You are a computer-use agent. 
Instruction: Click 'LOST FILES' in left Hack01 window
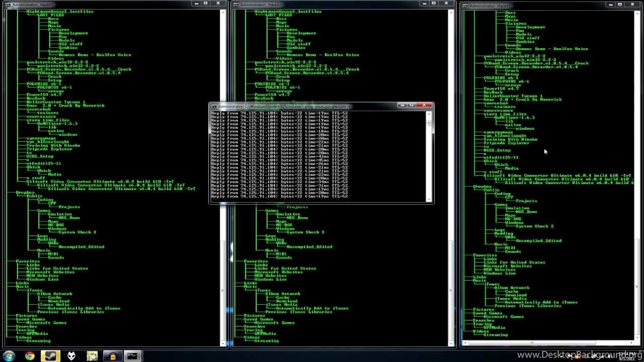(51, 15)
